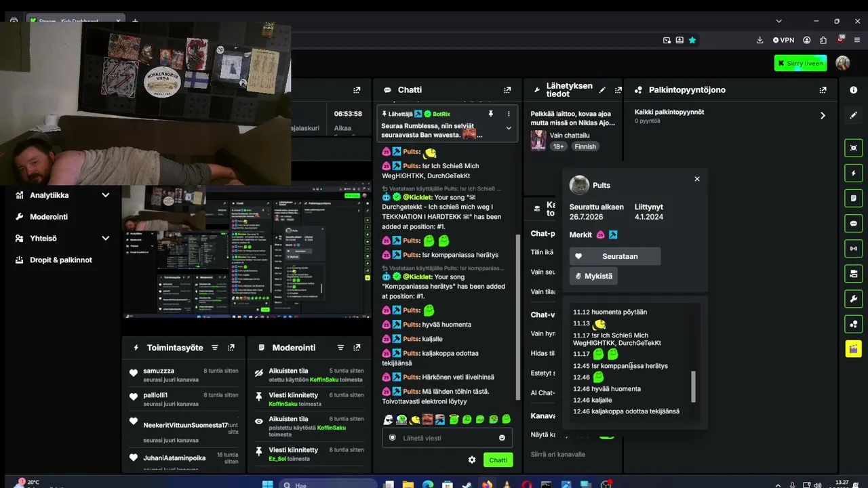This screenshot has width=868, height=488.
Task: Open chat settings gear icon
Action: click(472, 460)
